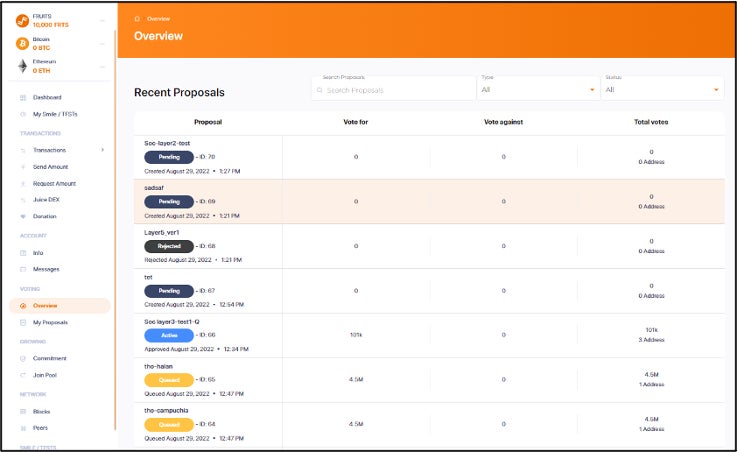The height and width of the screenshot is (452, 738).
Task: Click the sidebar vertical scrollbar
Action: pyautogui.click(x=115, y=231)
